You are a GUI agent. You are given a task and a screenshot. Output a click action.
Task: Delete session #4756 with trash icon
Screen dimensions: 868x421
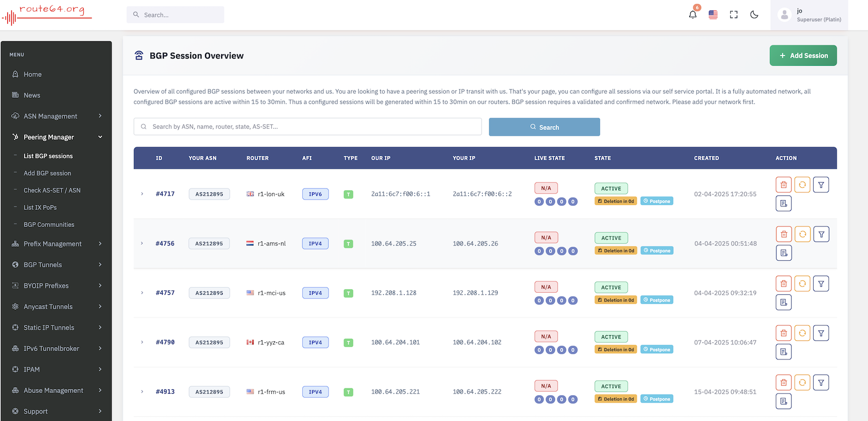click(784, 234)
